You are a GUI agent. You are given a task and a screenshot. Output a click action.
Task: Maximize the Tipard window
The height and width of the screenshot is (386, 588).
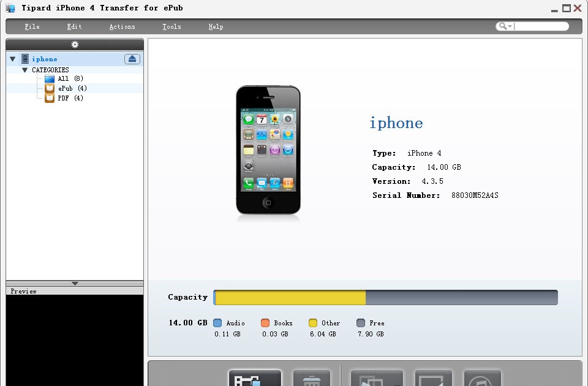566,8
